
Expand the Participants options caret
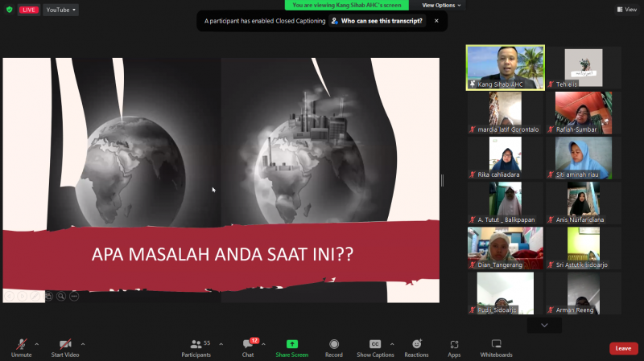coord(221,344)
